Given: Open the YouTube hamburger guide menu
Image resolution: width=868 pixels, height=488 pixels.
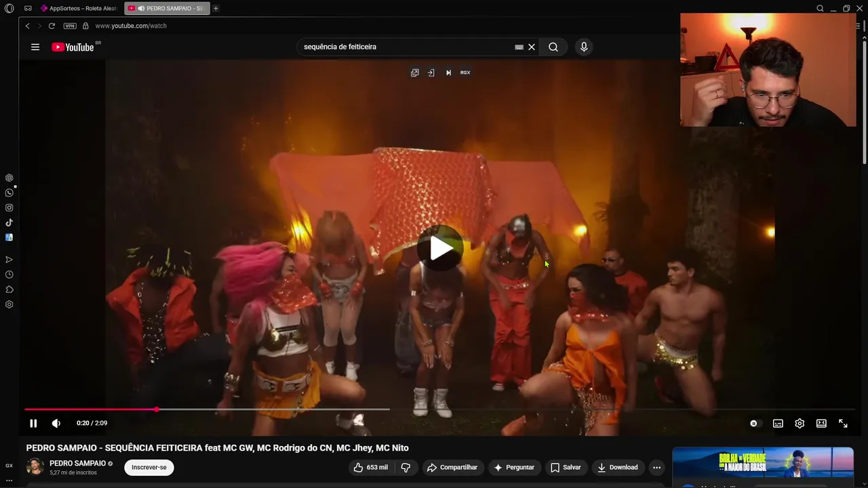Looking at the screenshot, I should (35, 47).
